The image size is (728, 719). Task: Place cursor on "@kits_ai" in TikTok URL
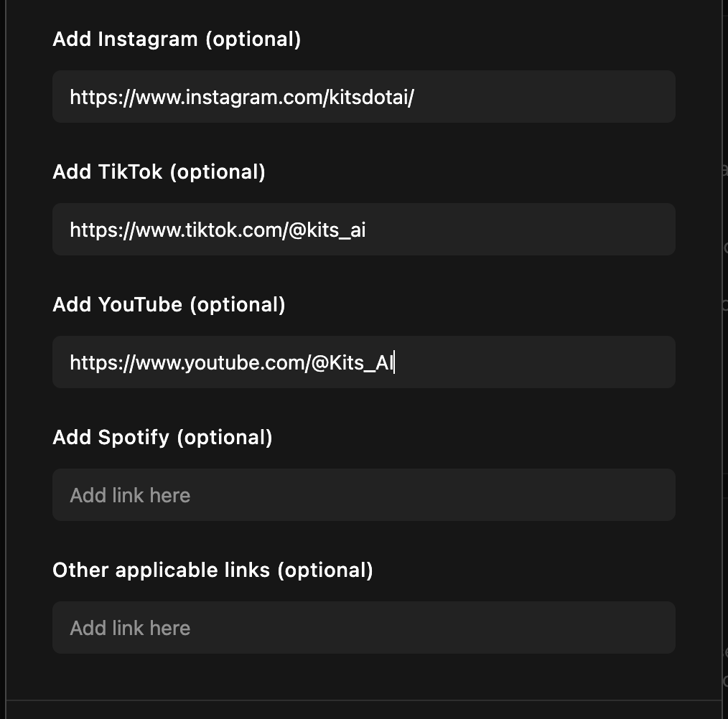coord(325,229)
